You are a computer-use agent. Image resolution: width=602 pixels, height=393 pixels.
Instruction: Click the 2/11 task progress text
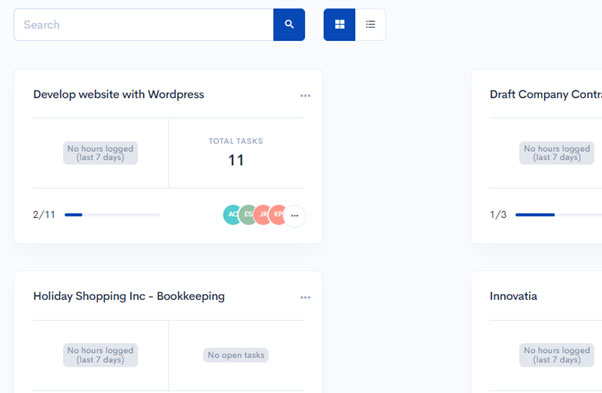(x=44, y=215)
